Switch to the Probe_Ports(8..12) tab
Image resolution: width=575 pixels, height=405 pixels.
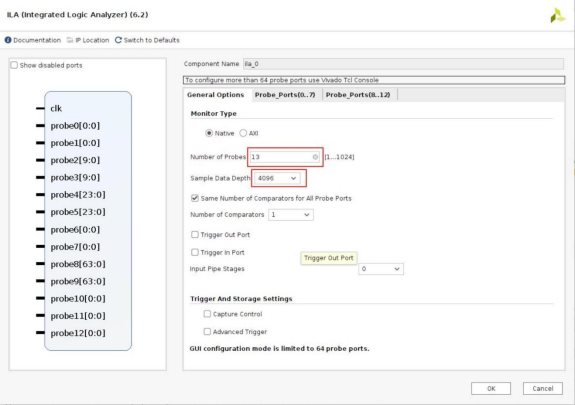coord(358,95)
